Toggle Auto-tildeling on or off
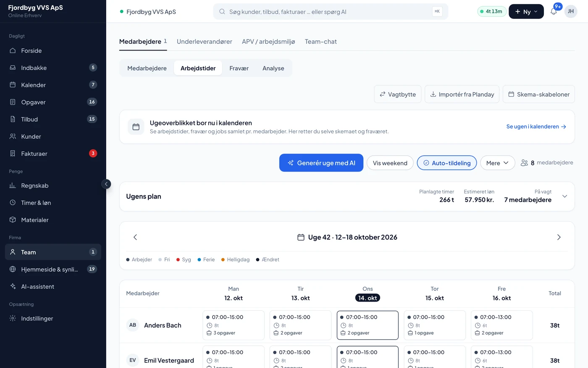 (x=447, y=163)
